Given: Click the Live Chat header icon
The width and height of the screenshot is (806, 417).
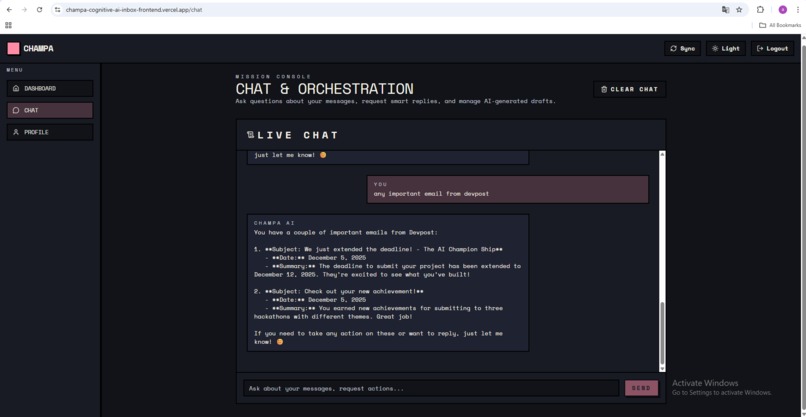Looking at the screenshot, I should pos(250,135).
